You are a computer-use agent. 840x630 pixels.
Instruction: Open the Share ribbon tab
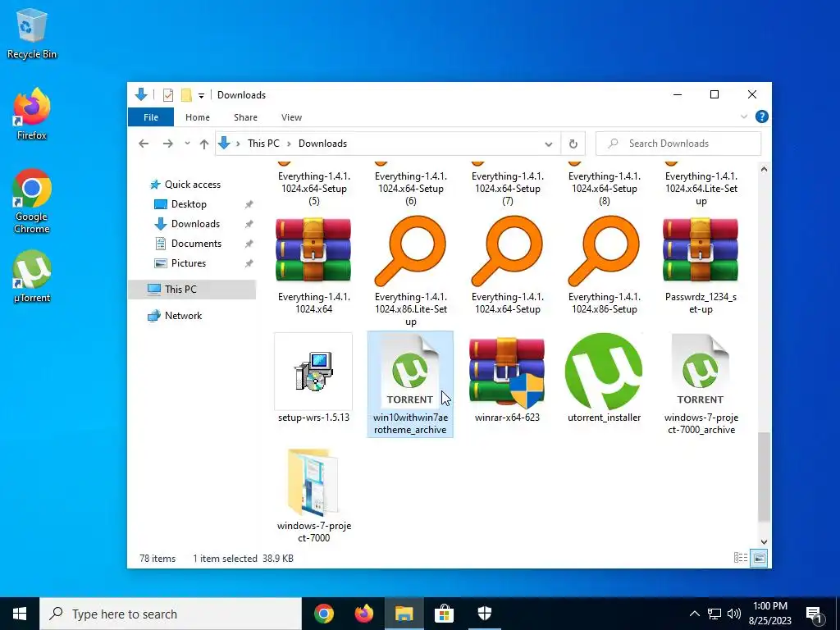(245, 117)
